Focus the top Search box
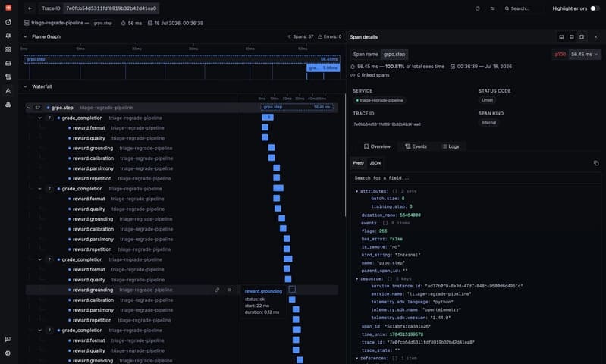Image resolution: width=606 pixels, height=364 pixels. (520, 8)
